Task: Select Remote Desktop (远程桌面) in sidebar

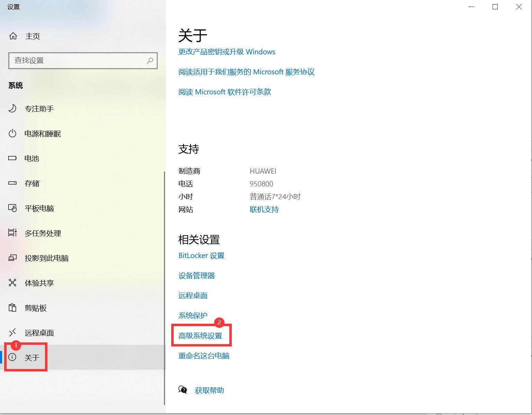Action: [39, 333]
